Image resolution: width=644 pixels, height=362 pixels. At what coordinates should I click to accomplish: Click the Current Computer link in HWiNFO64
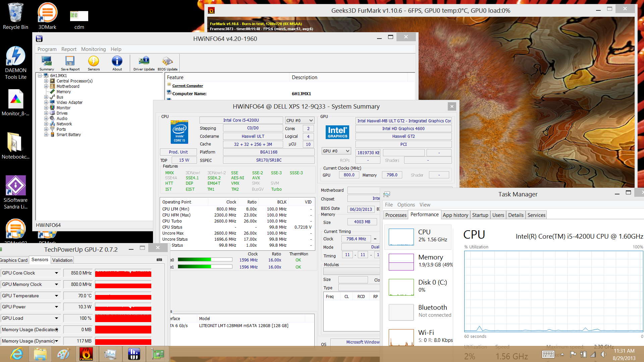pyautogui.click(x=187, y=86)
